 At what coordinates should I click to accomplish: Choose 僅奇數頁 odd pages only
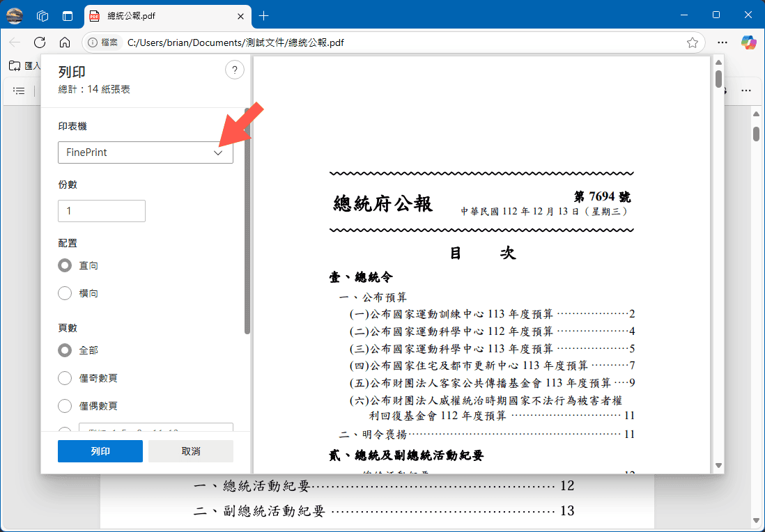(x=65, y=378)
